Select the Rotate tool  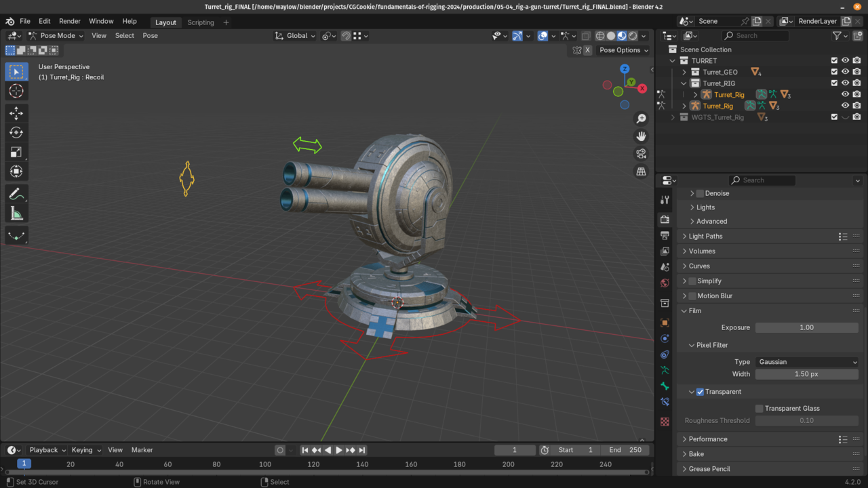(16, 133)
